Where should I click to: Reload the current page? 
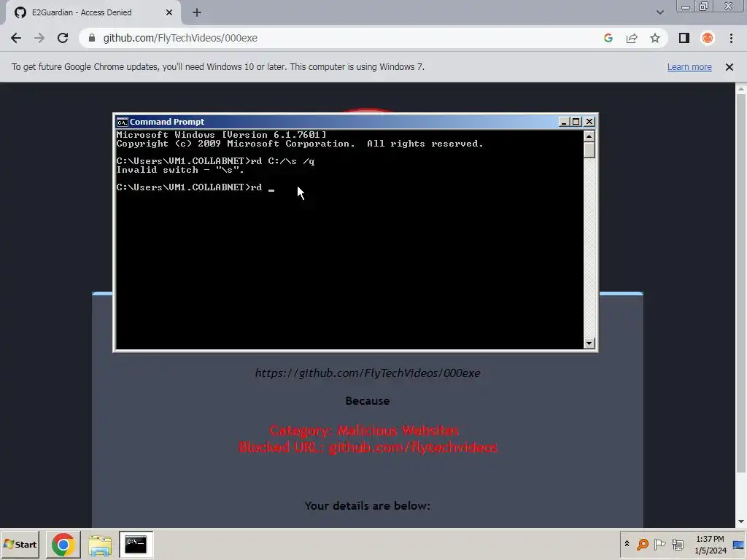tap(63, 38)
